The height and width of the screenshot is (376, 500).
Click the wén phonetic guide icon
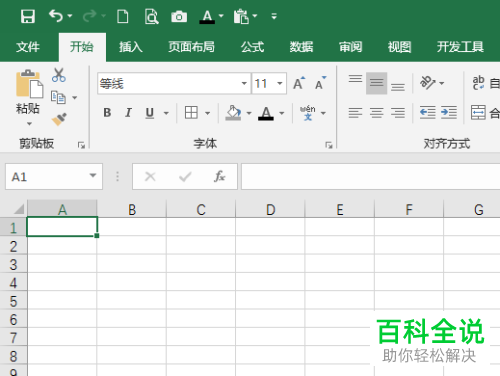click(307, 113)
